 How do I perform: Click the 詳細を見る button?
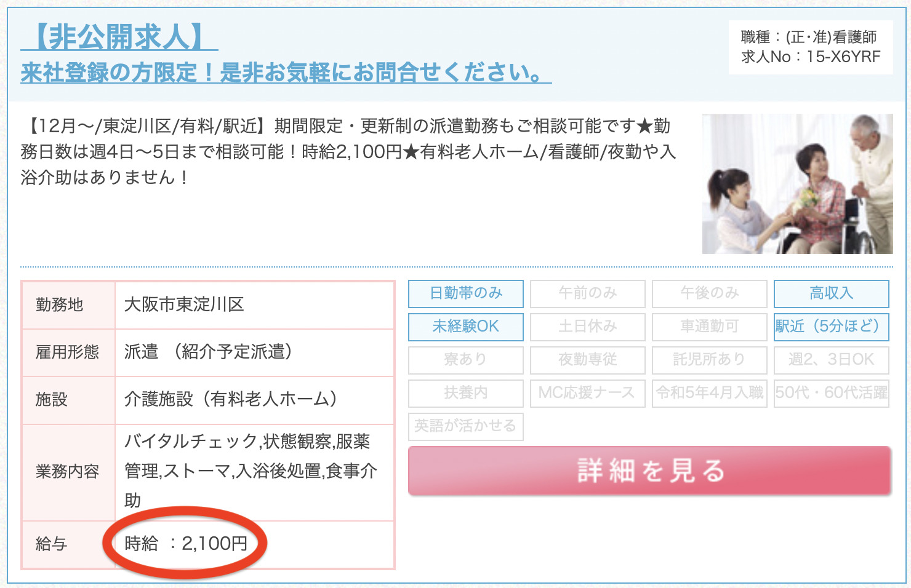coord(650,471)
